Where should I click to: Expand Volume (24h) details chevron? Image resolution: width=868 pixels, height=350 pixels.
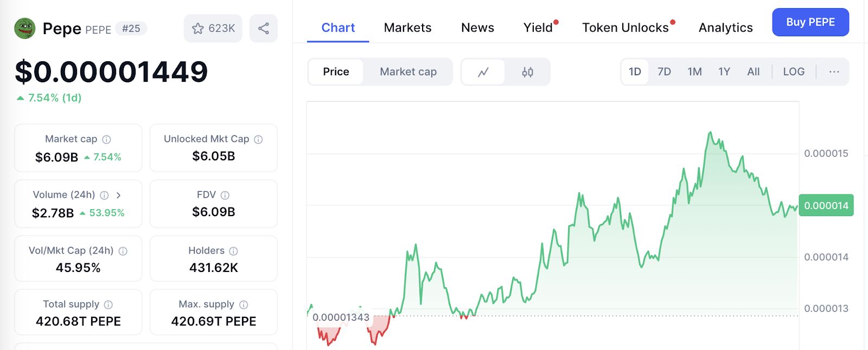tap(119, 195)
